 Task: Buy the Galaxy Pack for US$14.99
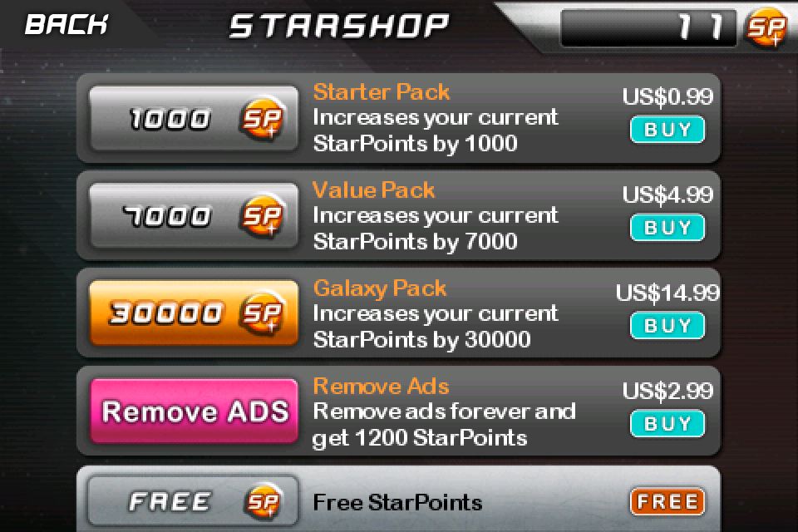tap(667, 325)
